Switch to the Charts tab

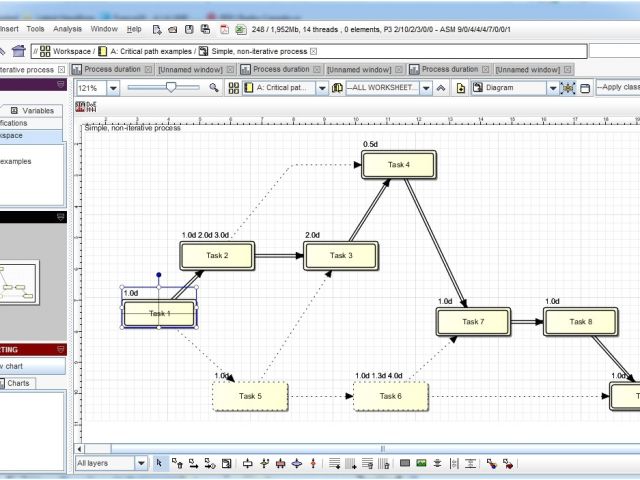pos(19,383)
